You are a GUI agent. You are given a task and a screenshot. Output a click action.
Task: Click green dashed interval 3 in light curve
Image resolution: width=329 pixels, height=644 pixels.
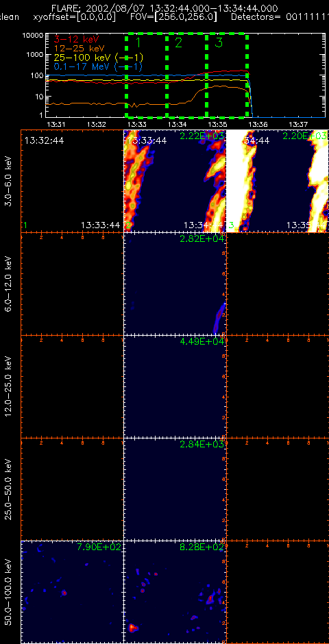(227, 75)
